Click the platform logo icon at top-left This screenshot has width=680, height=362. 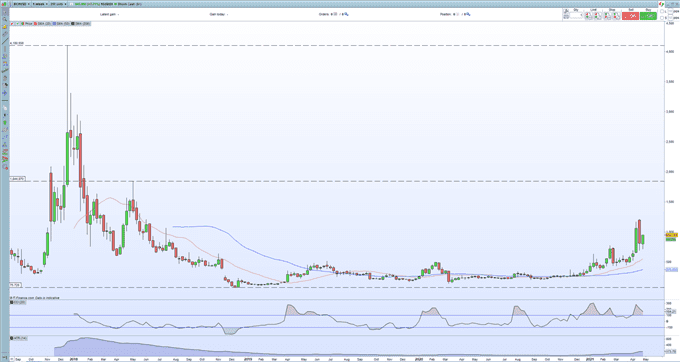(4, 3)
